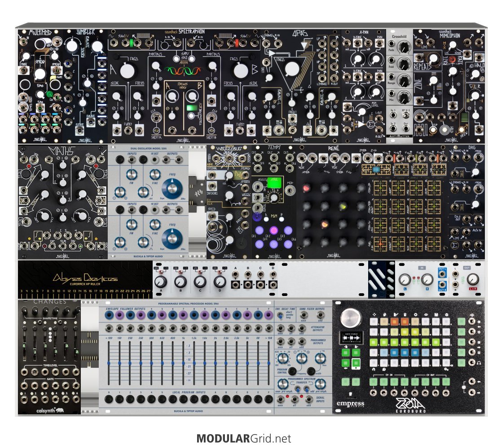Push the Hold button on Multimod
Viewport: 488px width, 448px height.
point(41,43)
